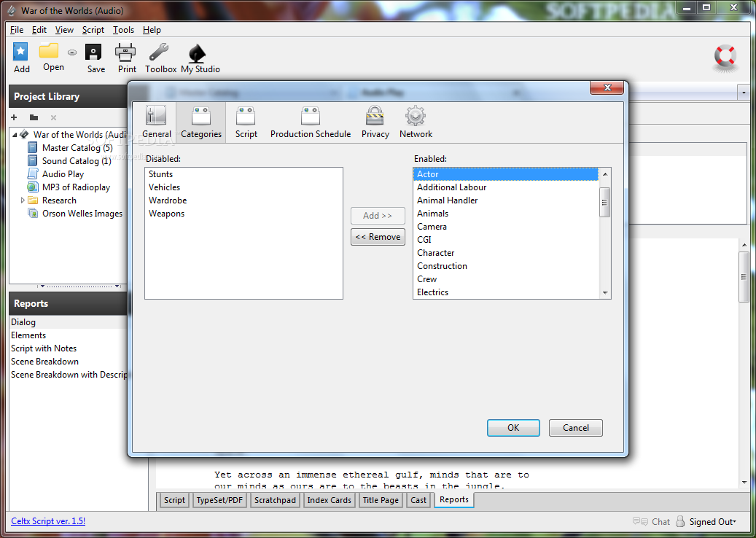
Task: Click the Enabled list scroll up arrow
Action: (605, 174)
